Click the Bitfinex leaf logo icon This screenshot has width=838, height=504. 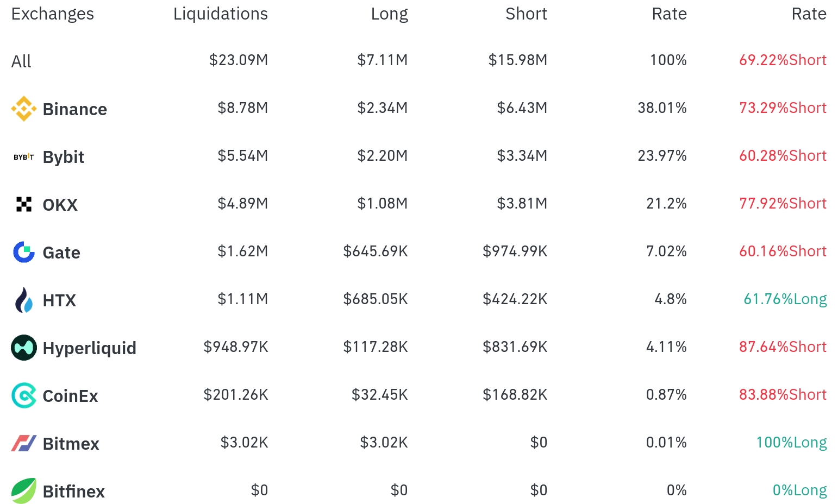pos(24,491)
